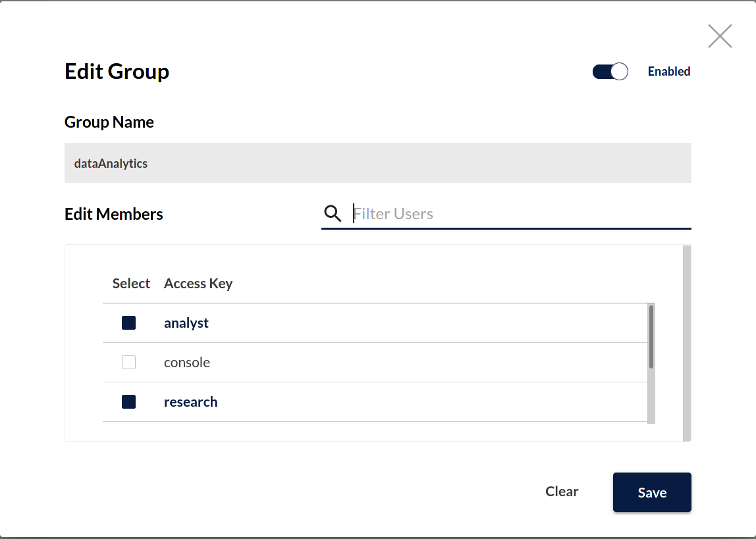Click the Enabled label text
756x539 pixels.
(668, 71)
